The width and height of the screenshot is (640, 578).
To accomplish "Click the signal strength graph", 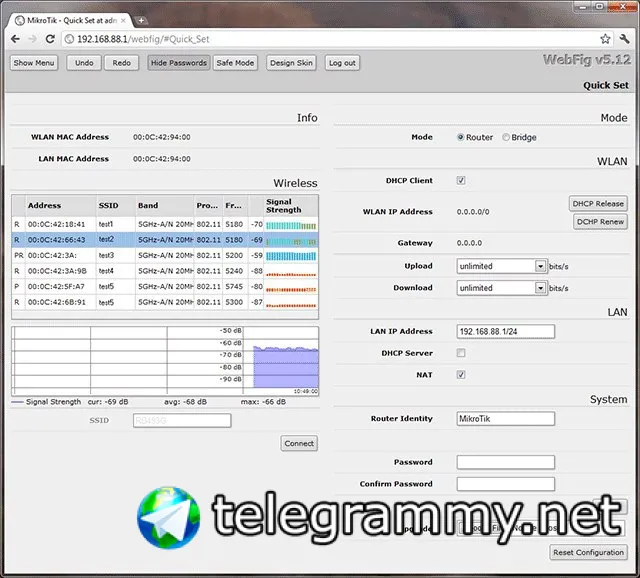I will click(165, 361).
